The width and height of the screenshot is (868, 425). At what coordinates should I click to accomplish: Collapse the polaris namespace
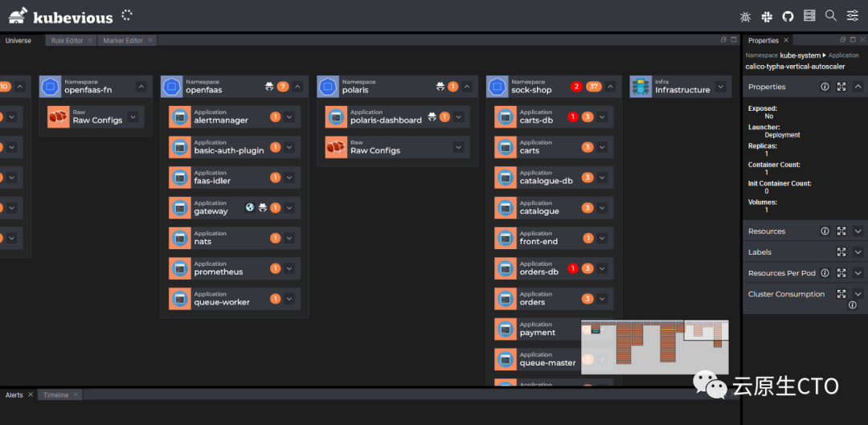pyautogui.click(x=467, y=86)
